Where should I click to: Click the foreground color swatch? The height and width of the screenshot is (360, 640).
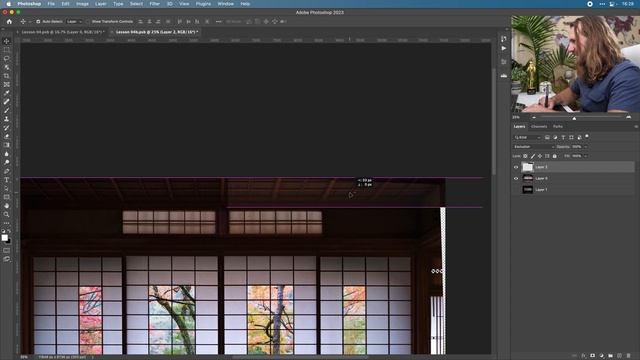click(x=4, y=238)
